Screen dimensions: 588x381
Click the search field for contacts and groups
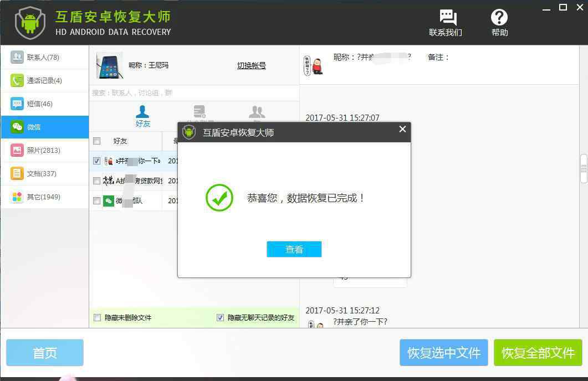(195, 93)
